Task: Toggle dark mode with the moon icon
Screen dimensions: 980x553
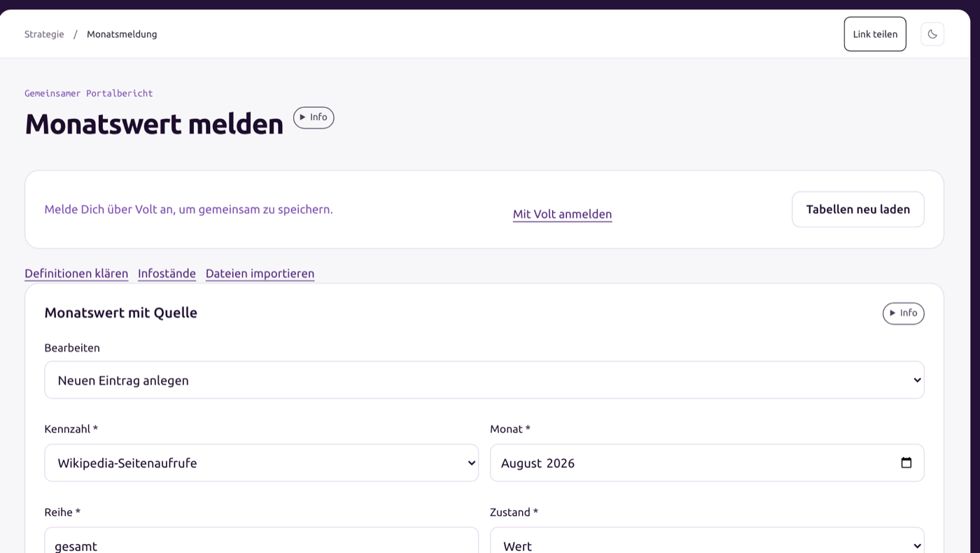Action: coord(932,34)
